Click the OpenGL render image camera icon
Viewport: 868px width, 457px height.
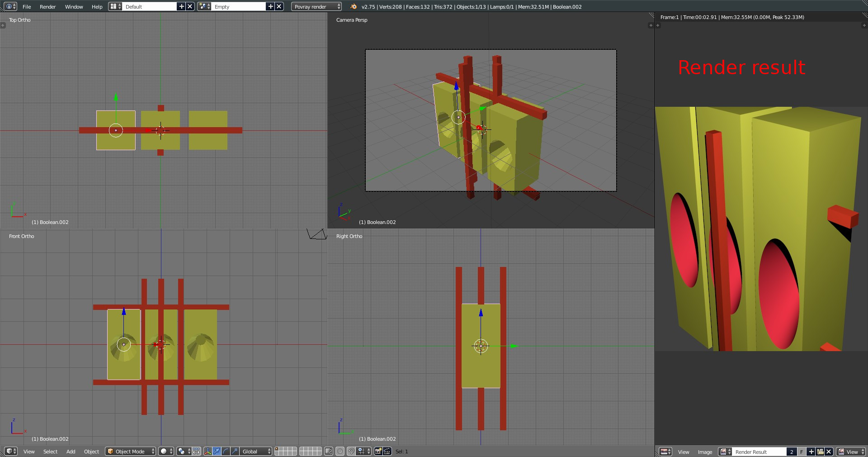[378, 451]
